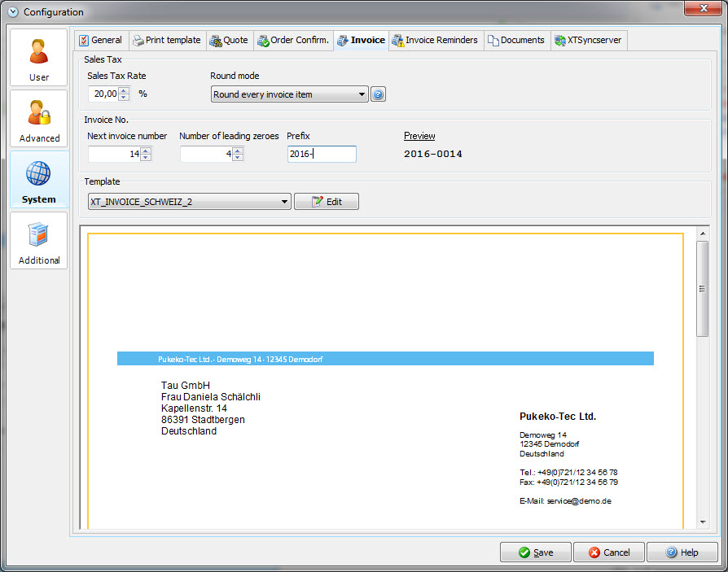Open the Additional settings section
Image resolution: width=728 pixels, height=572 pixels.
tap(38, 241)
